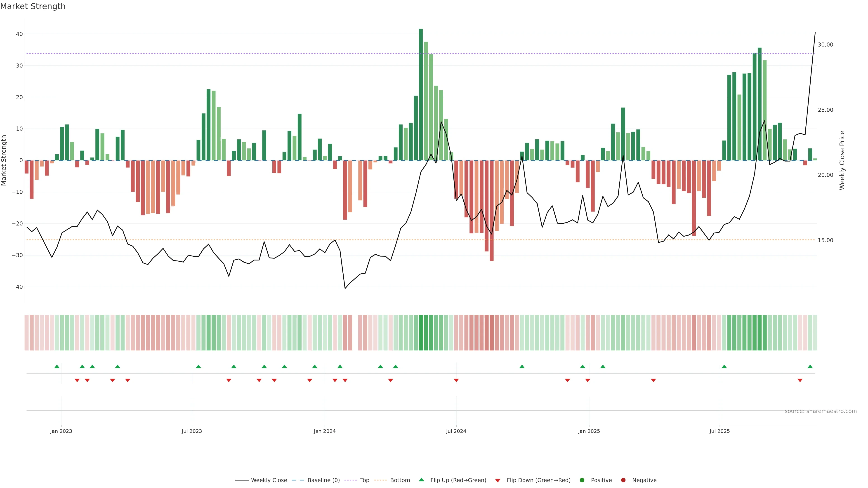Click the Weekly Close Price axis title
The width and height of the screenshot is (868, 488).
point(842,160)
